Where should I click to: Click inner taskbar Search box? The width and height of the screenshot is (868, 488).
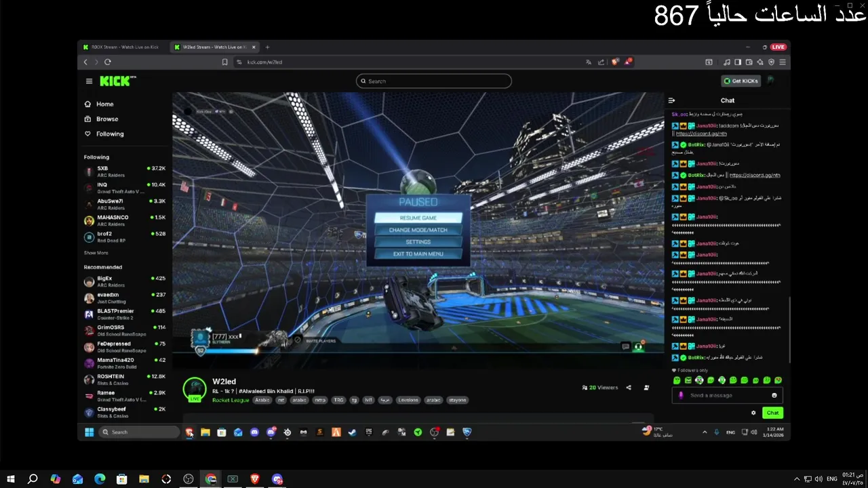[x=139, y=432]
